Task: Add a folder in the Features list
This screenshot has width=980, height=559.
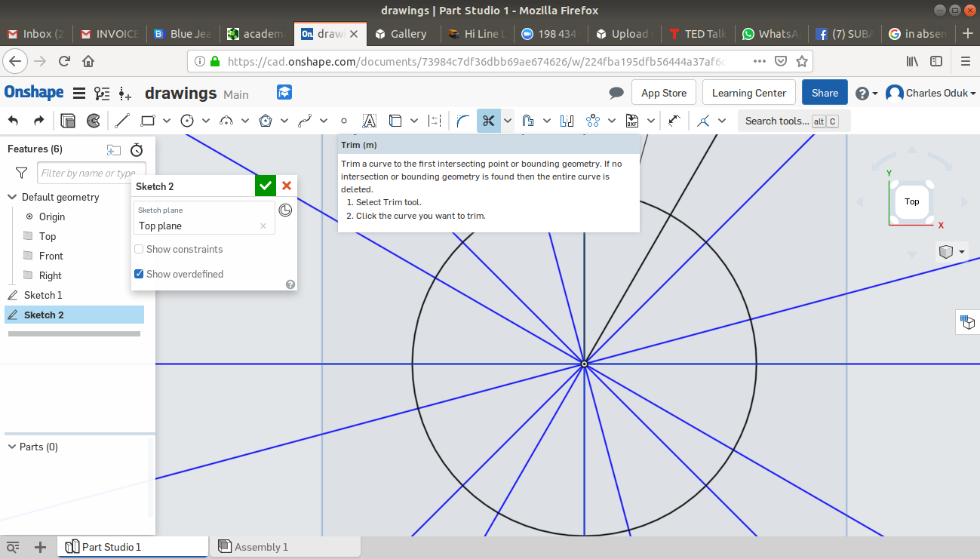Action: point(114,149)
